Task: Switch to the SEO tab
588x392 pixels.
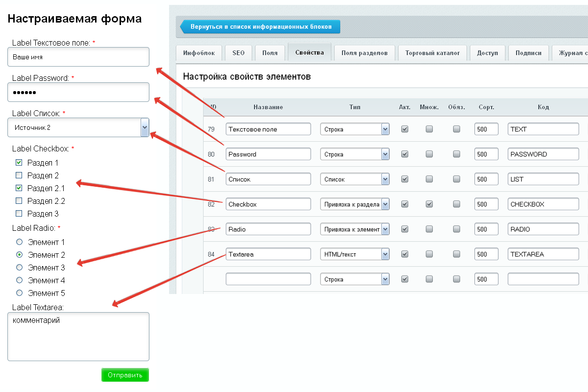Action: (238, 53)
